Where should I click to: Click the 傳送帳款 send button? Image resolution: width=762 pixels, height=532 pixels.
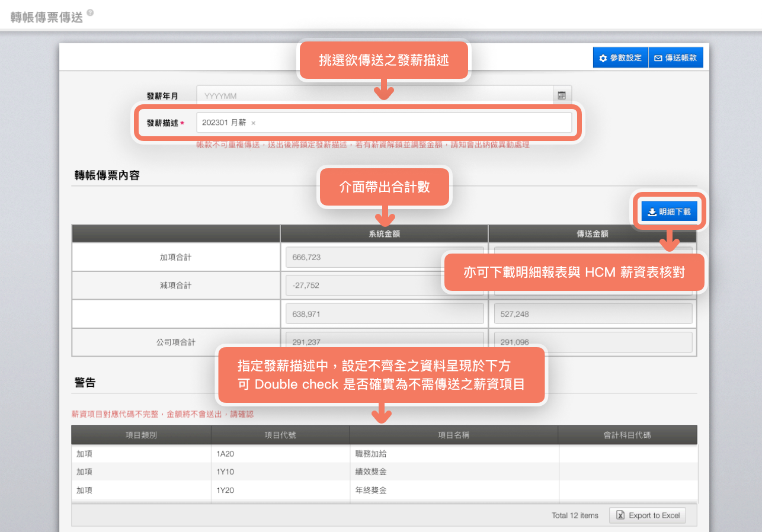click(x=676, y=58)
